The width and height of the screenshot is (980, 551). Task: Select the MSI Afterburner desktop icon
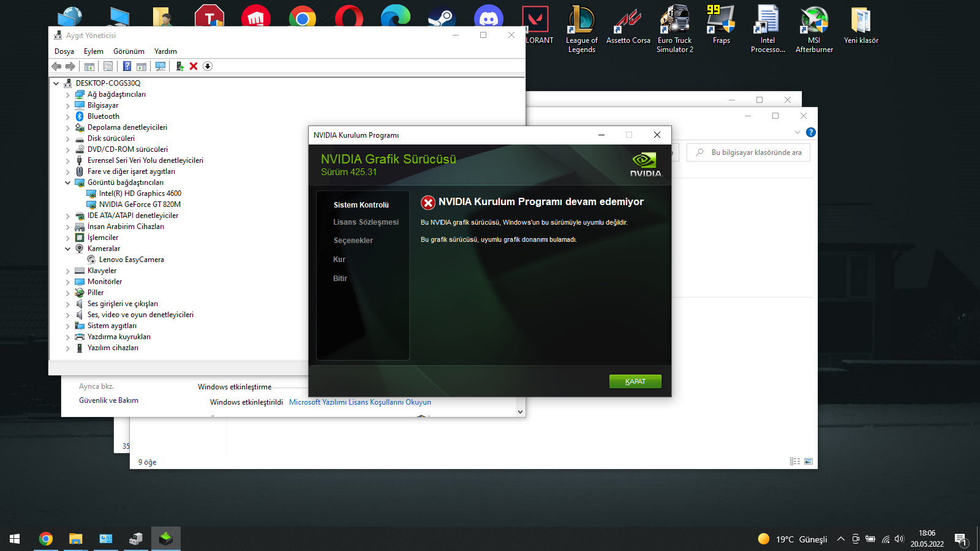click(x=814, y=29)
